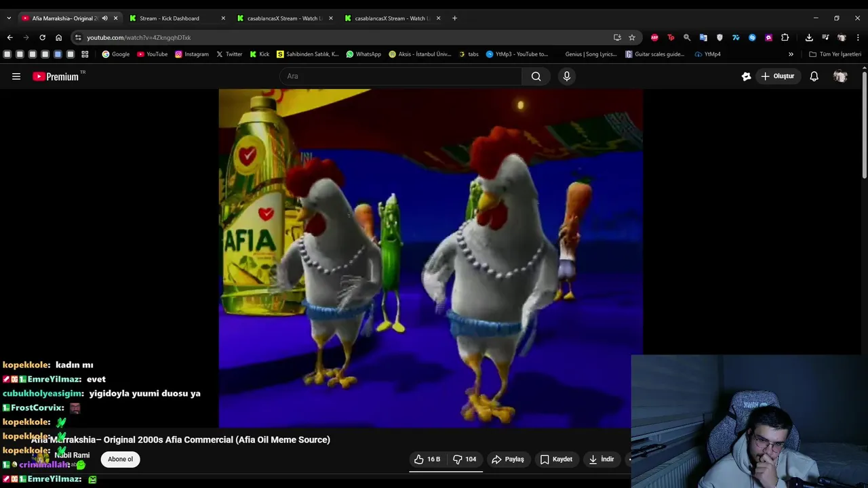The width and height of the screenshot is (868, 488).
Task: Mute the Afia Marrakshia tab audio
Action: (x=104, y=18)
